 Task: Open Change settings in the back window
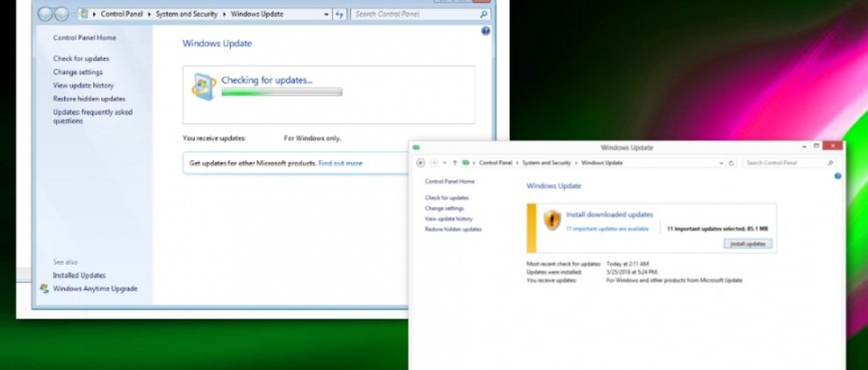(77, 72)
